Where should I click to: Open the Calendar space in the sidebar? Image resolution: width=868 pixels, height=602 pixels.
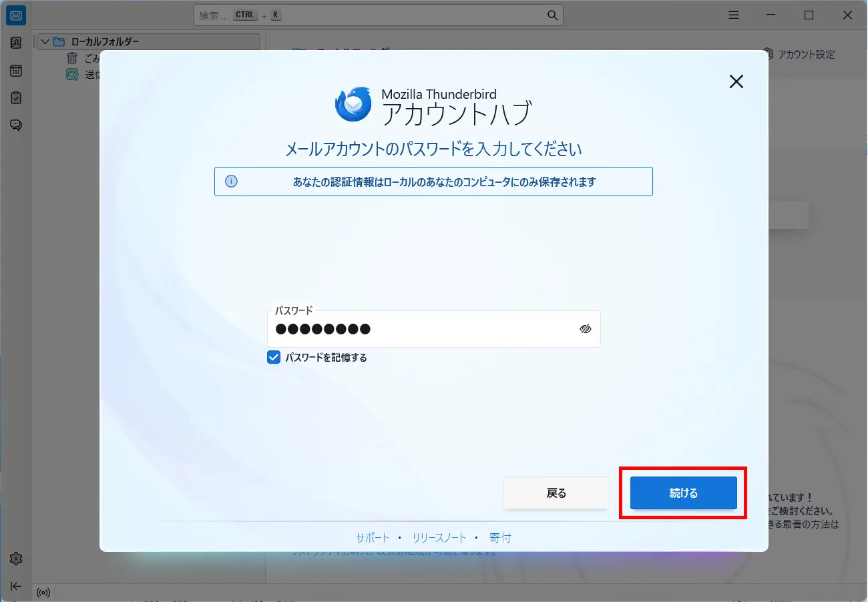coord(15,70)
